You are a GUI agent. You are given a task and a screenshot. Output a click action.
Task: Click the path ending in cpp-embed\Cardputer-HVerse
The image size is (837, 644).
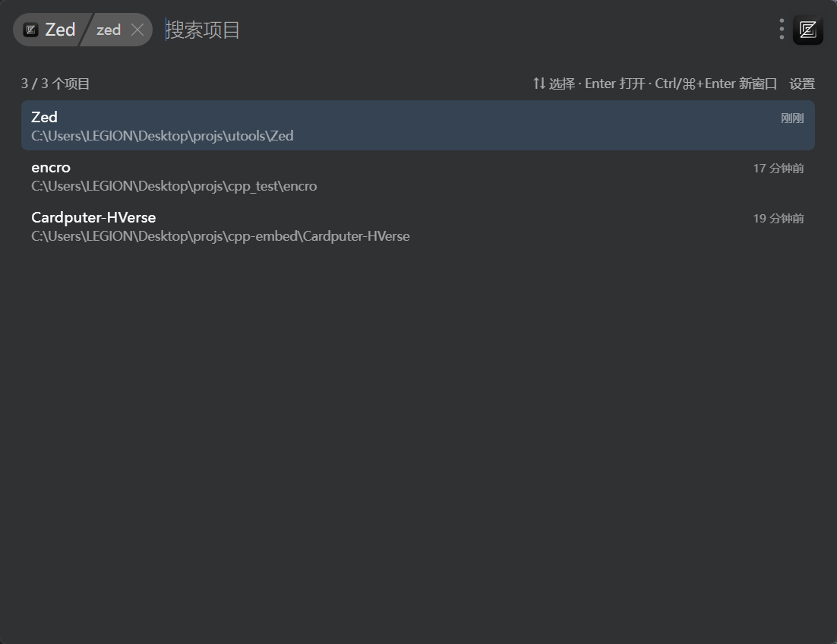(220, 236)
